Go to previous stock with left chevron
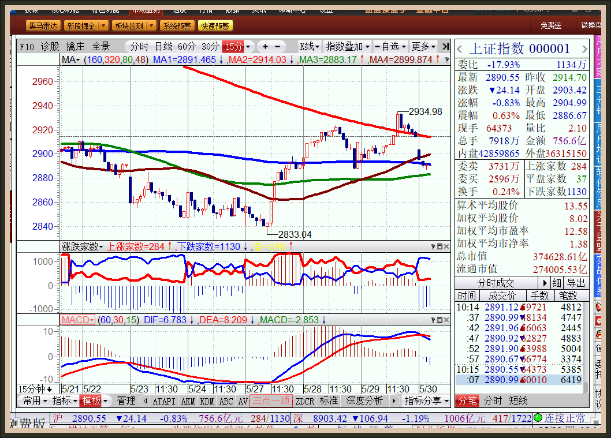Screen dimensions: 611x438 (x=460, y=49)
